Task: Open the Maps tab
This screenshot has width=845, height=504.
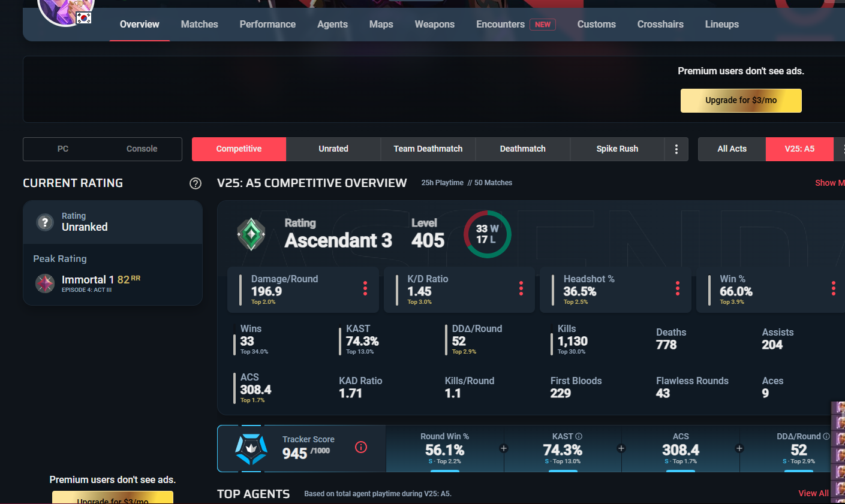Action: [x=381, y=25]
